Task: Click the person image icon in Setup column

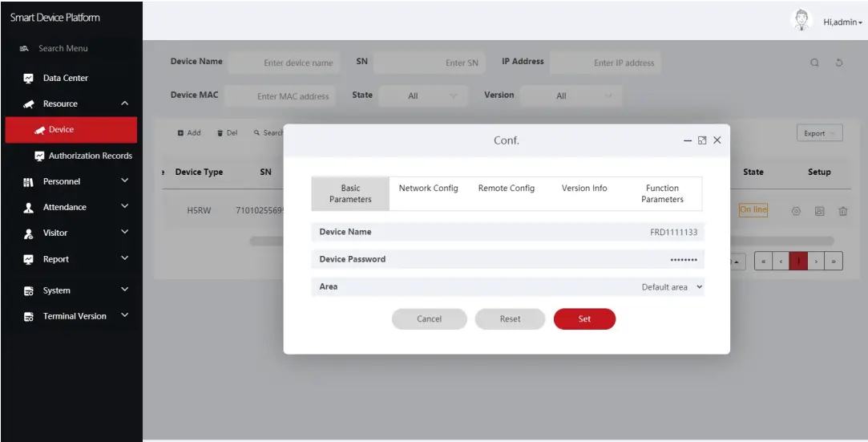Action: click(x=820, y=211)
